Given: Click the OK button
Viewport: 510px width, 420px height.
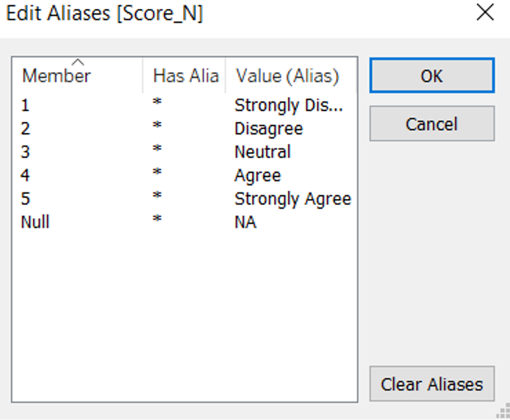Looking at the screenshot, I should (431, 76).
